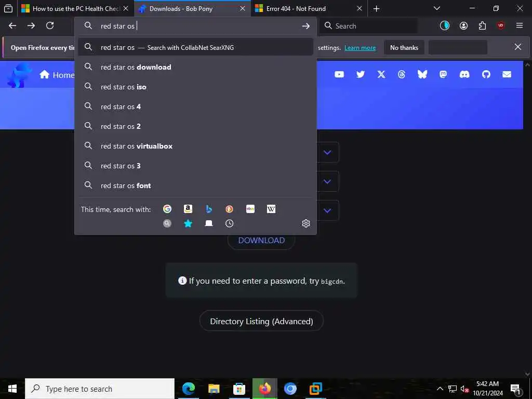Open a new tab with plus button
532x399 pixels.
click(376, 8)
